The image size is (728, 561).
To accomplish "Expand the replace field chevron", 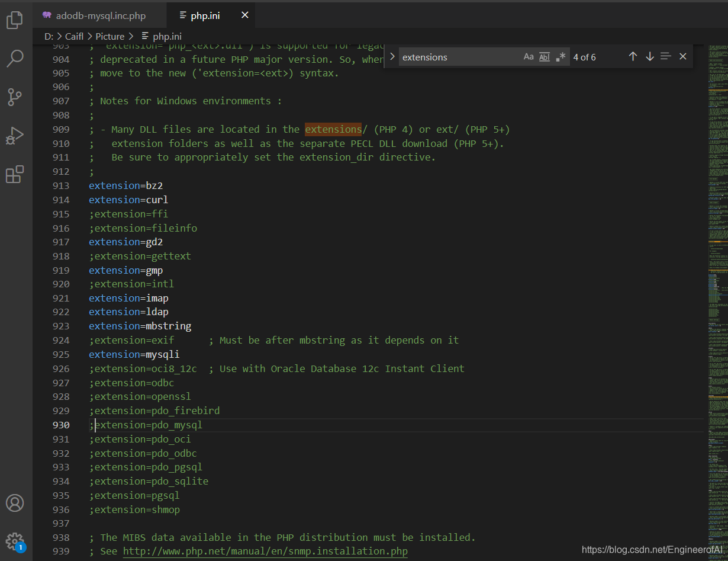I will pyautogui.click(x=392, y=57).
